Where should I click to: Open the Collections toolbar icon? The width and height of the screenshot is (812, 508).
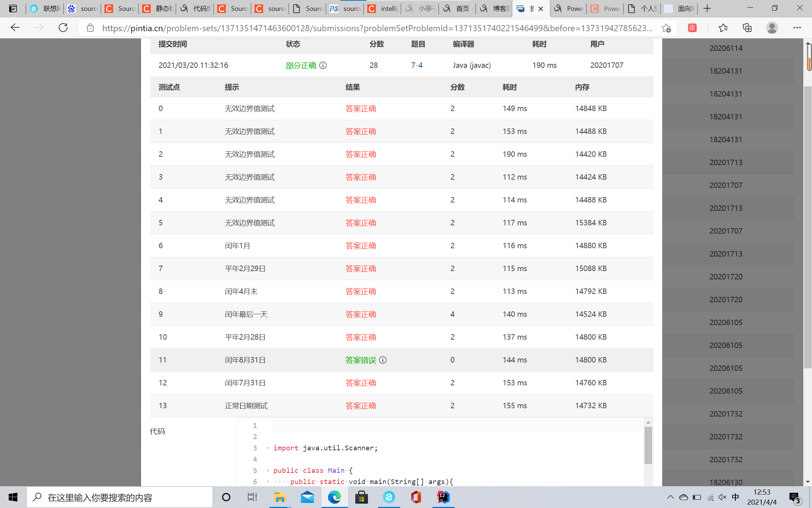(747, 28)
